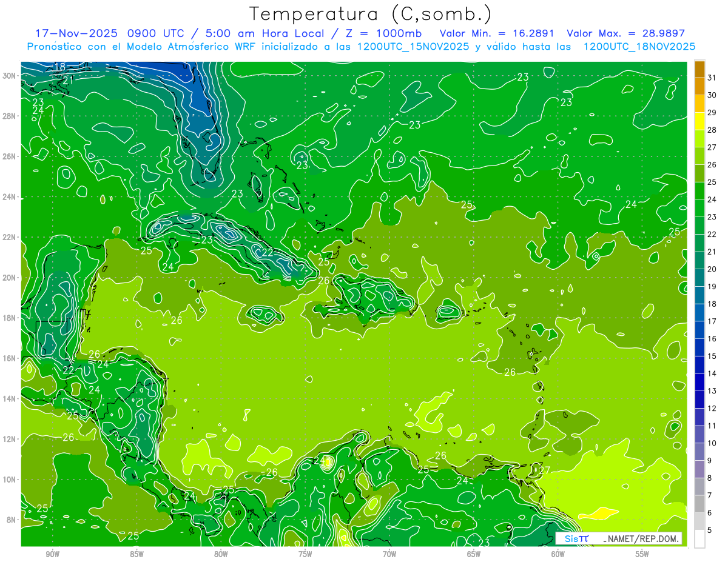
Task: Click the '12' label on the color scale
Action: (x=712, y=409)
